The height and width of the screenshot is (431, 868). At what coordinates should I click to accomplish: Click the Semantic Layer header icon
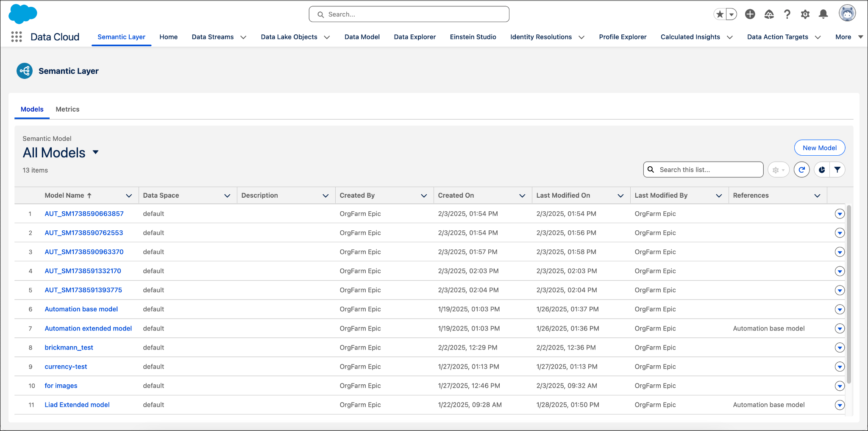click(x=25, y=71)
